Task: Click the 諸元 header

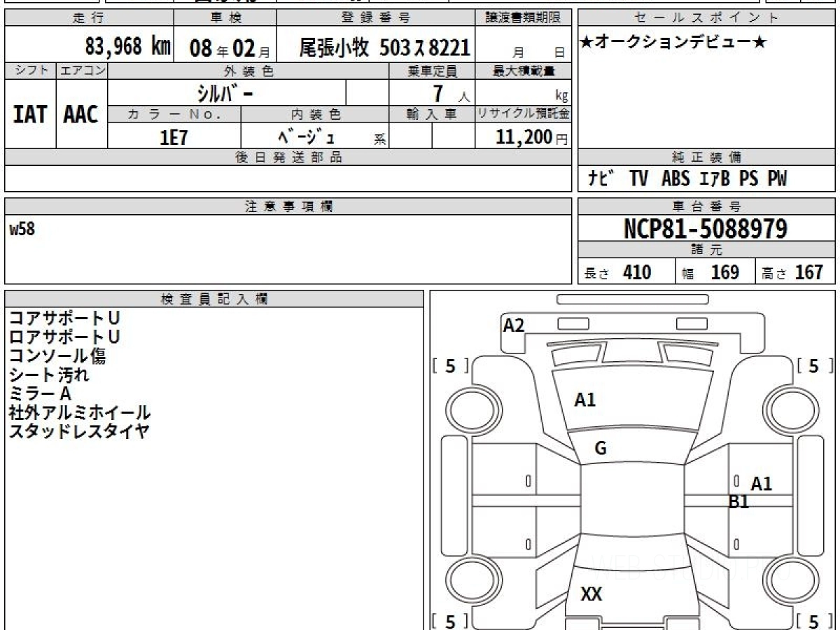Action: (706, 250)
